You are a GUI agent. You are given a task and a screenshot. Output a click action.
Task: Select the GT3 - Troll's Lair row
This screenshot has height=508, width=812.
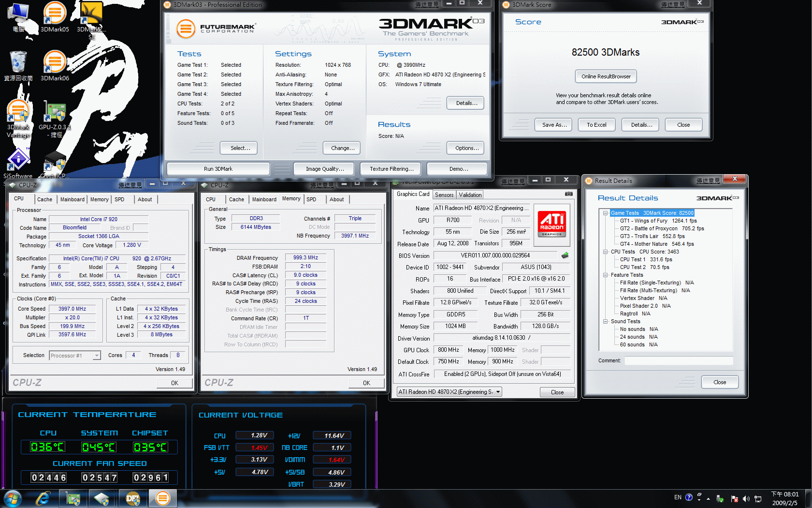click(x=652, y=236)
